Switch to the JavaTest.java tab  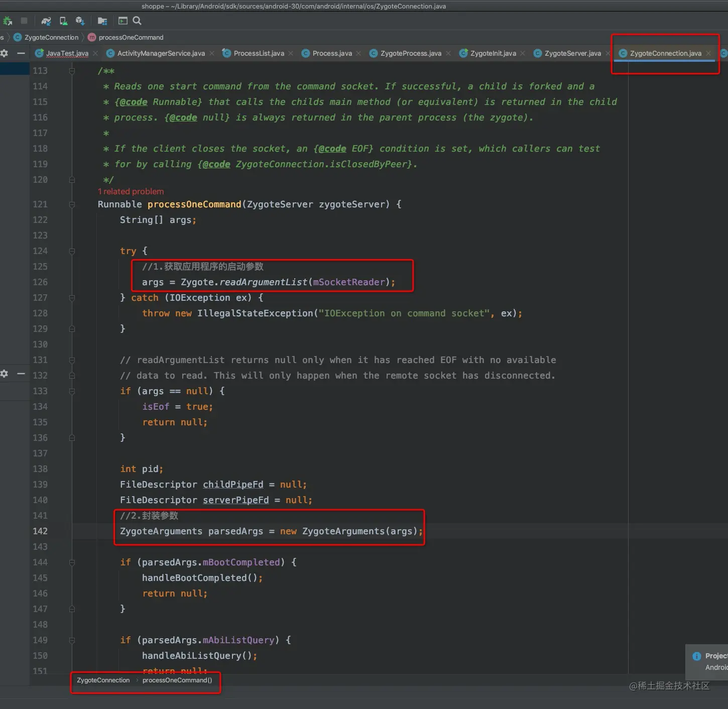pos(67,53)
